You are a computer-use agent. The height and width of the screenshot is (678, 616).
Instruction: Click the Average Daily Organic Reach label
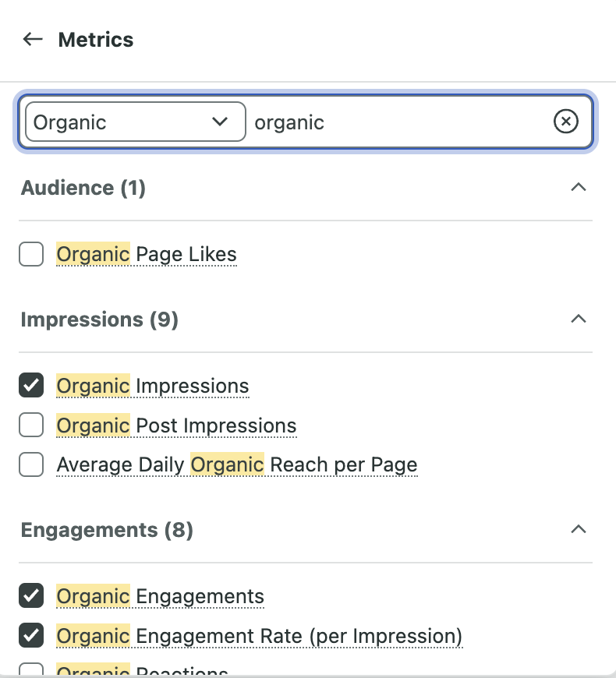coord(237,465)
